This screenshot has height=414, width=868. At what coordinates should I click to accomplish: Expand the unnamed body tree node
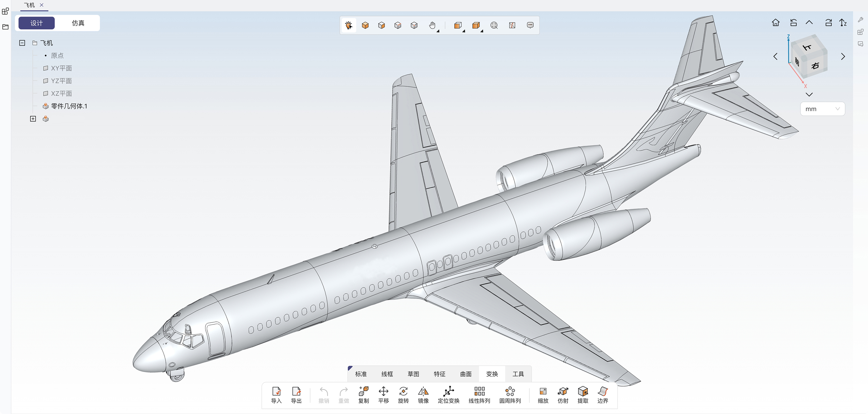coord(33,119)
